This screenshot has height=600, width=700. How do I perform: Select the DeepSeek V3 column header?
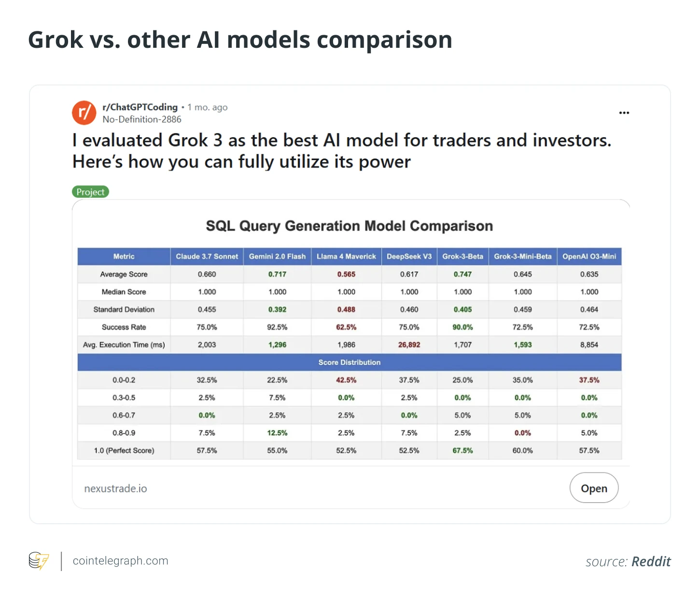[408, 256]
